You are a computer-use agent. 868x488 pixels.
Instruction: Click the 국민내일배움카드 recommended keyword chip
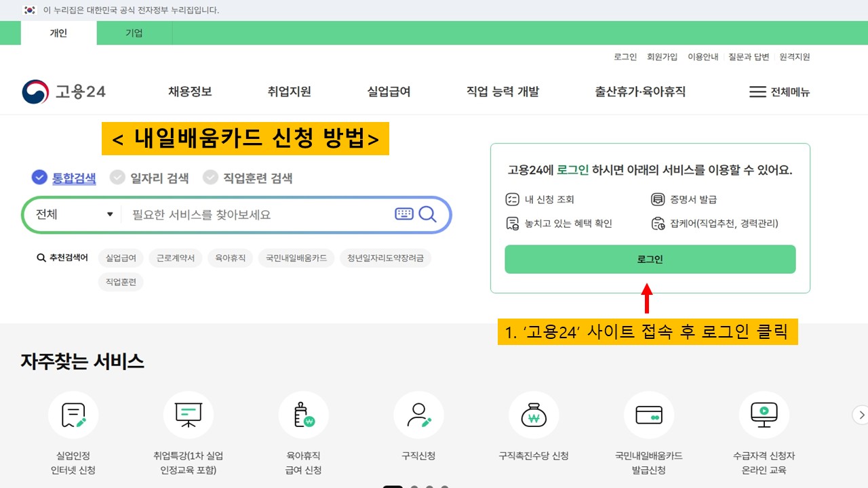coord(296,258)
